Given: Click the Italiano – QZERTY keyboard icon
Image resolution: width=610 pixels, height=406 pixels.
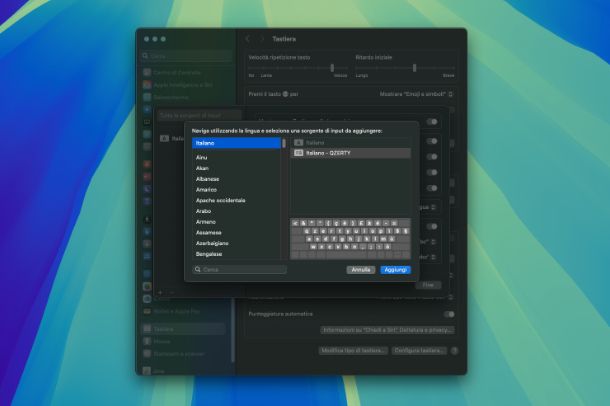Looking at the screenshot, I should coord(298,153).
